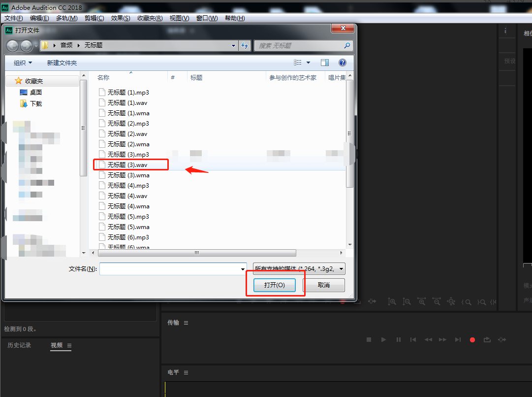532x397 pixels.
Task: Click breadcrumb arrow before 无标题
Action: click(x=79, y=45)
